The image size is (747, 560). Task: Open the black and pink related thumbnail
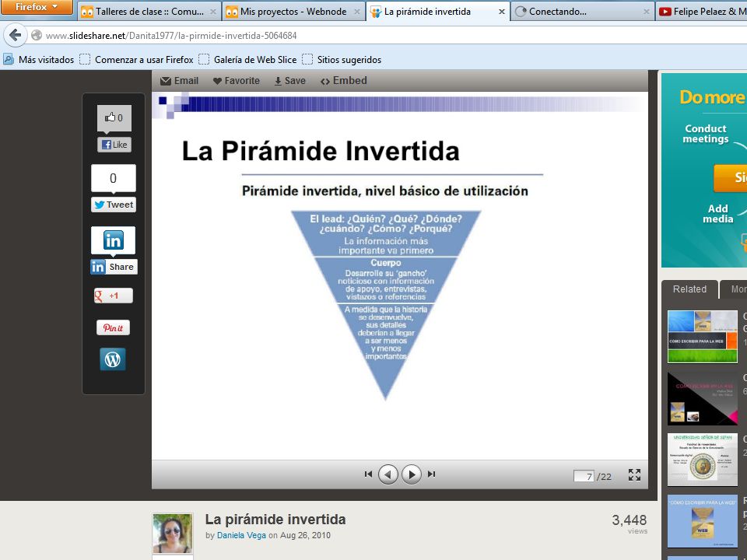pyautogui.click(x=702, y=398)
